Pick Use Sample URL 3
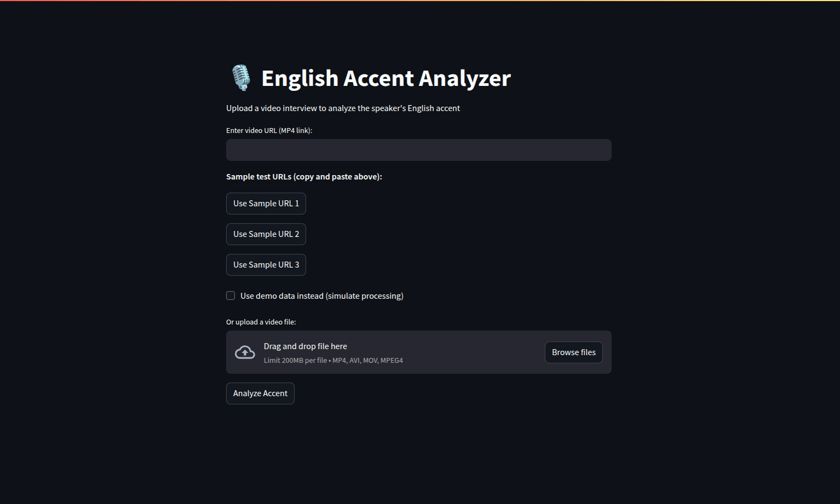This screenshot has width=840, height=504. [x=266, y=265]
